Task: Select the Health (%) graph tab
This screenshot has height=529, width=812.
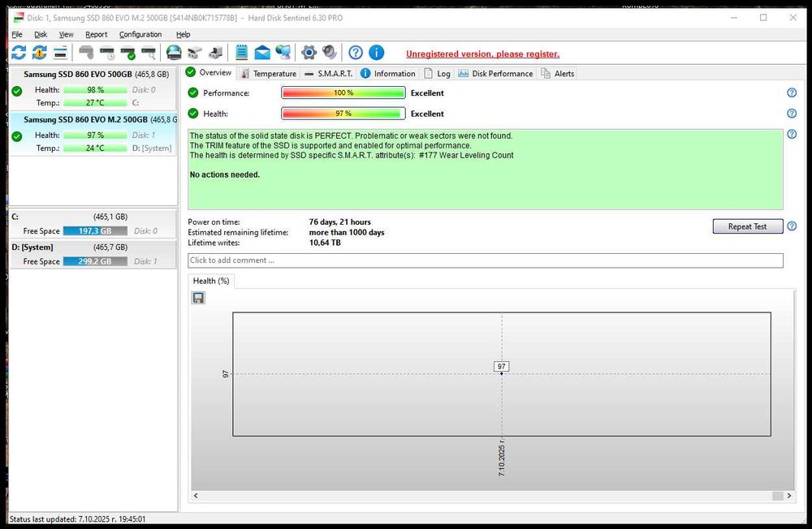Action: pyautogui.click(x=211, y=281)
